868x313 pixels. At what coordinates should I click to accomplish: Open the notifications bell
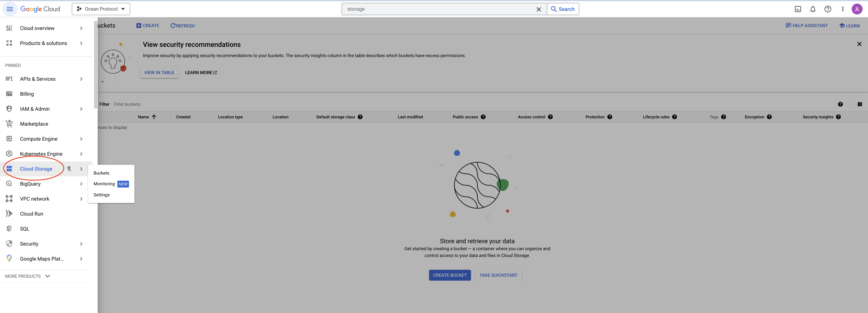point(812,9)
